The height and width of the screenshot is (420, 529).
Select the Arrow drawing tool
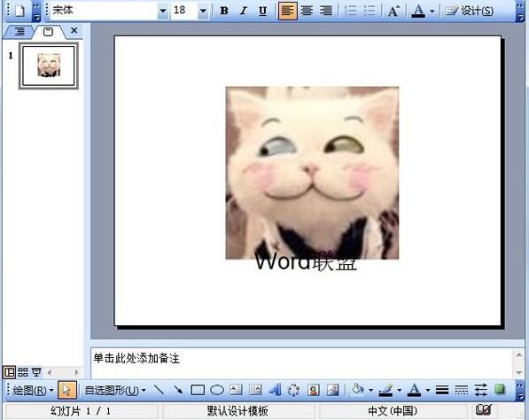pyautogui.click(x=178, y=390)
